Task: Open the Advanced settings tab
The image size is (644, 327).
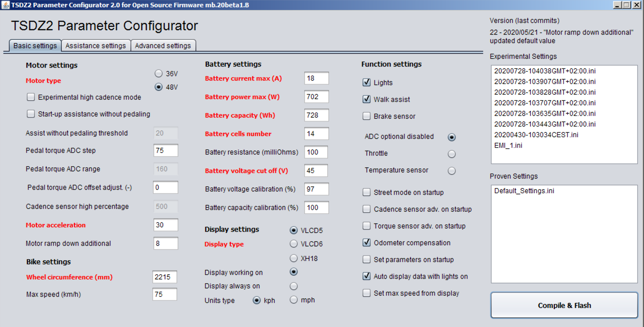Action: coord(163,46)
